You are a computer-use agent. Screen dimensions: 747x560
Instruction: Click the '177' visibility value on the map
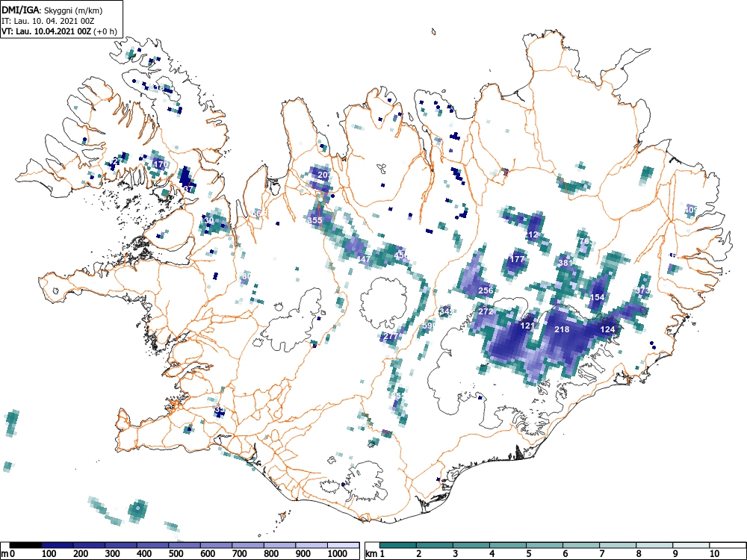coord(517,259)
